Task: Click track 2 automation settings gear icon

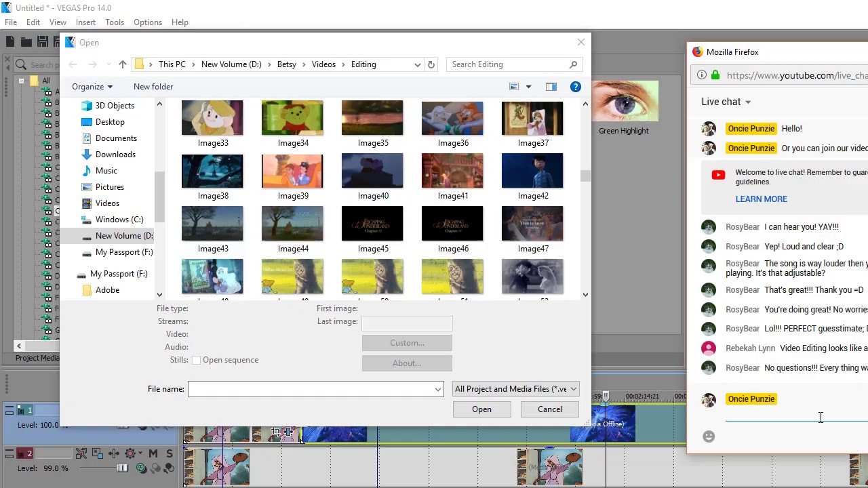Action: [x=130, y=453]
